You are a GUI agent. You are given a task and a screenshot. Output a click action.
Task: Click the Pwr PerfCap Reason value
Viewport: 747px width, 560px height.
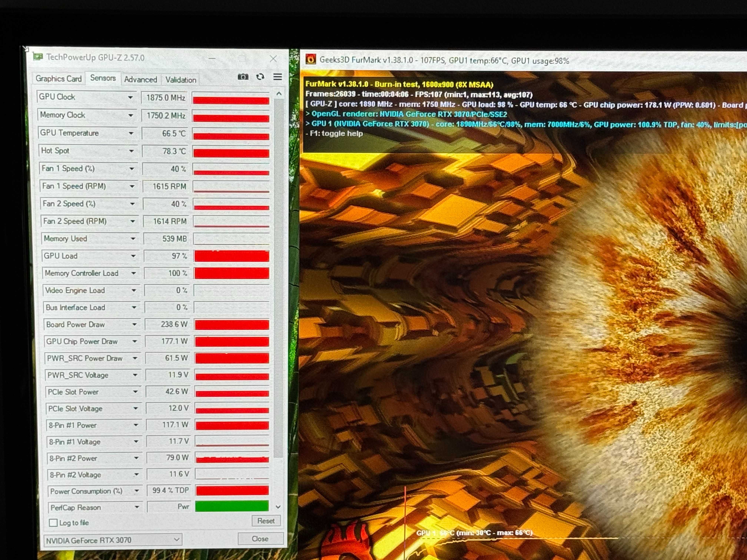[x=170, y=507]
